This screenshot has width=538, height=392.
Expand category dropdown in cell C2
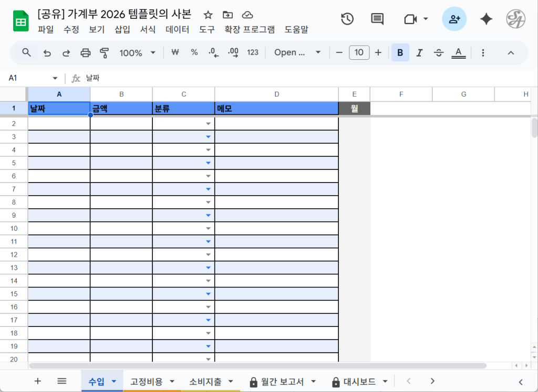click(208, 124)
